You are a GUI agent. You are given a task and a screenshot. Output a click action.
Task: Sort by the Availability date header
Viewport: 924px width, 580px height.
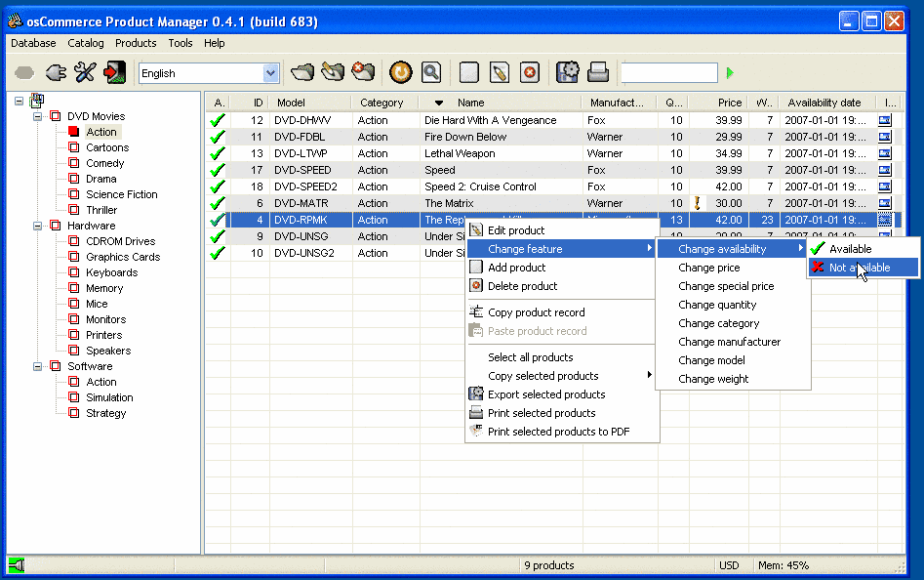click(829, 103)
